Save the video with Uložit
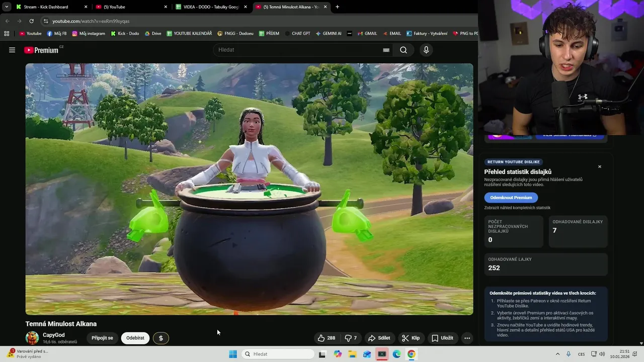 tap(442, 338)
